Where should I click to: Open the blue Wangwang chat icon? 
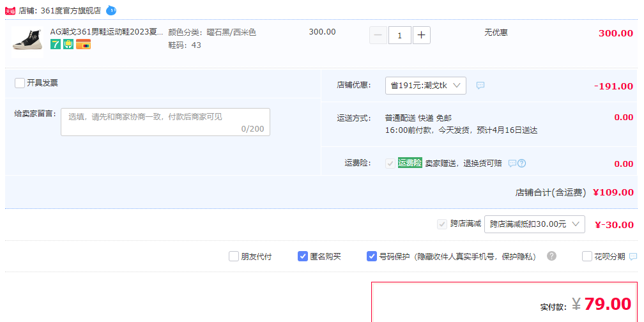pyautogui.click(x=111, y=10)
